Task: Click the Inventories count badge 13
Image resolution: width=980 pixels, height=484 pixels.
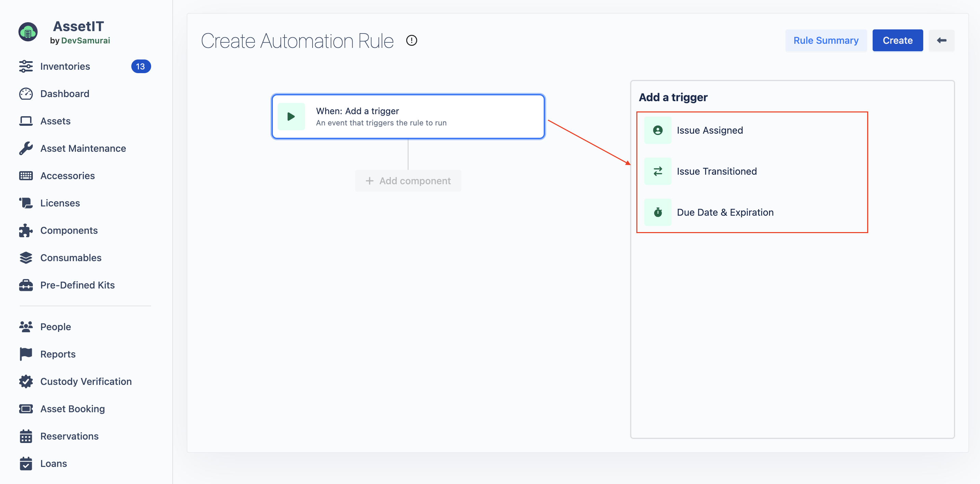Action: pos(141,67)
